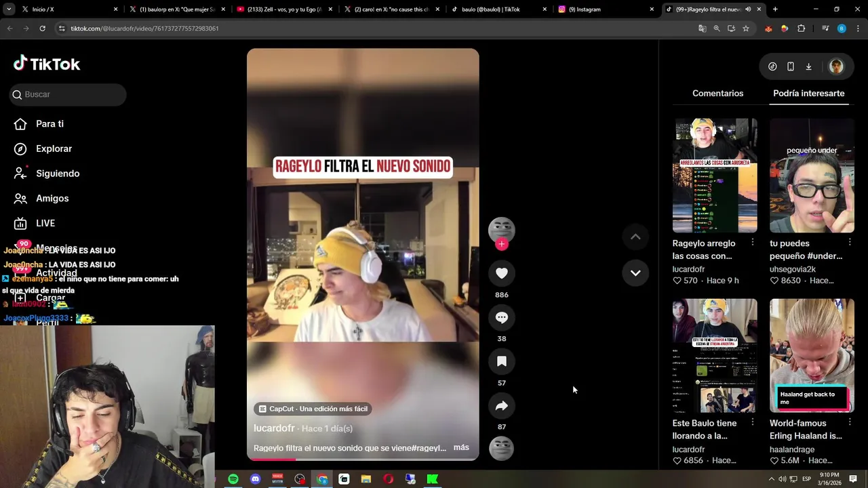This screenshot has width=868, height=488.
Task: Mute the playing TikTok tab audio
Action: tap(748, 9)
